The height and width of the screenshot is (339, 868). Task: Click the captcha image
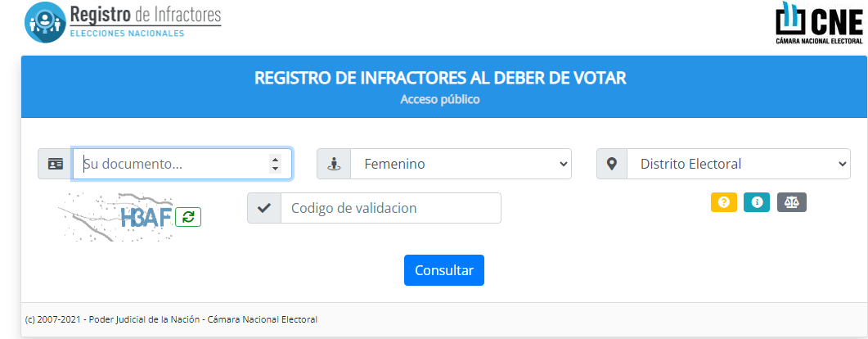point(115,215)
